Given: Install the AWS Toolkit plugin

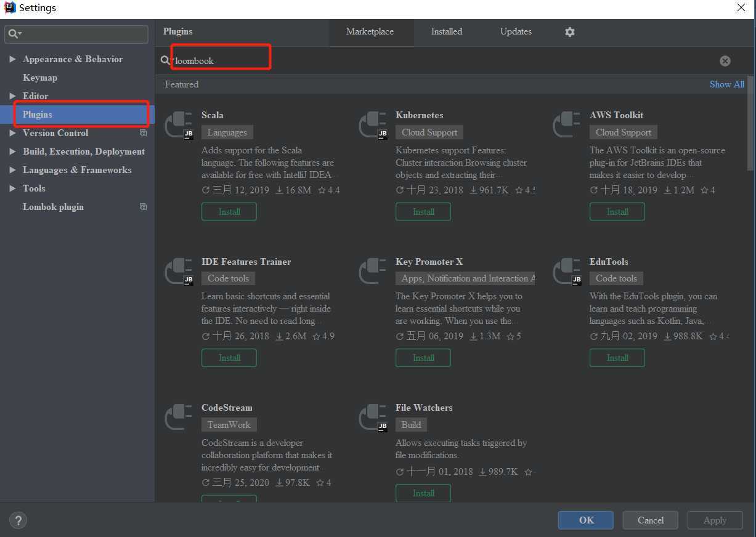Looking at the screenshot, I should click(617, 212).
